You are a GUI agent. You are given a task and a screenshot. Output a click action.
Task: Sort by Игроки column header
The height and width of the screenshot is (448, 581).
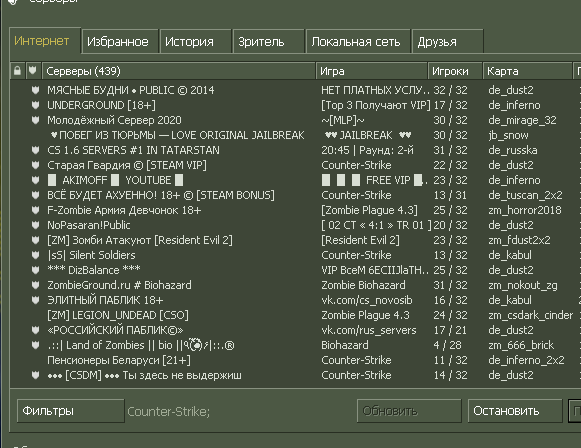(x=455, y=71)
